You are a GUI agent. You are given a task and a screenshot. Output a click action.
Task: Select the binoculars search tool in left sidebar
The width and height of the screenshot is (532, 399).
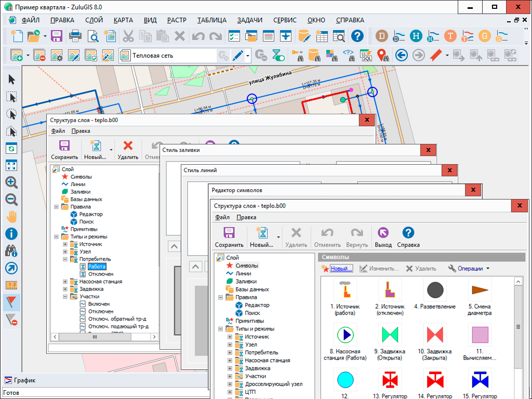click(11, 251)
